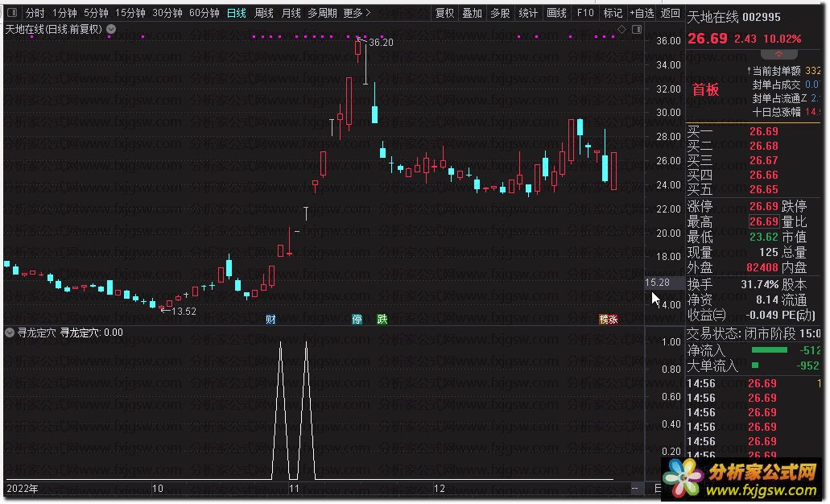Open F10 company information

click(x=585, y=13)
